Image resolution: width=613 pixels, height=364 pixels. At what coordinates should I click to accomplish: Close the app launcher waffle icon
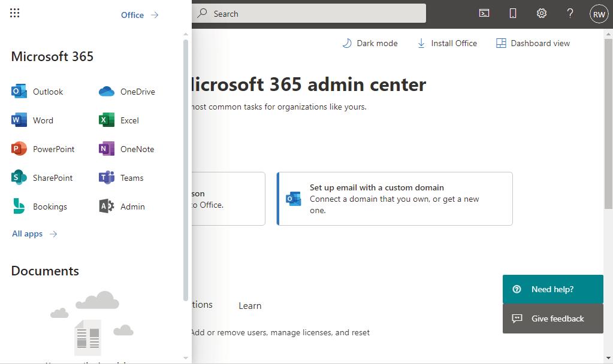(14, 13)
